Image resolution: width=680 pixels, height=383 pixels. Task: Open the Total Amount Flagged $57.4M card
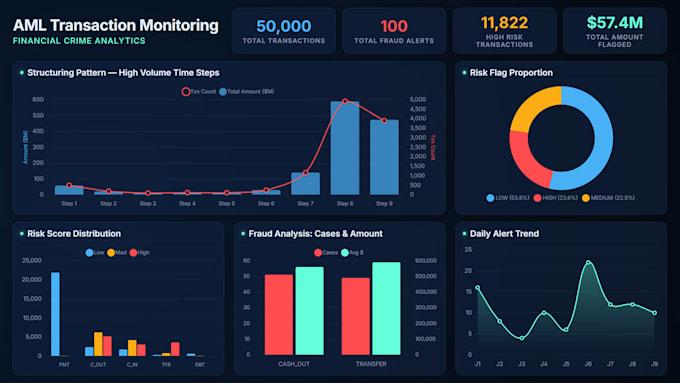(x=615, y=31)
